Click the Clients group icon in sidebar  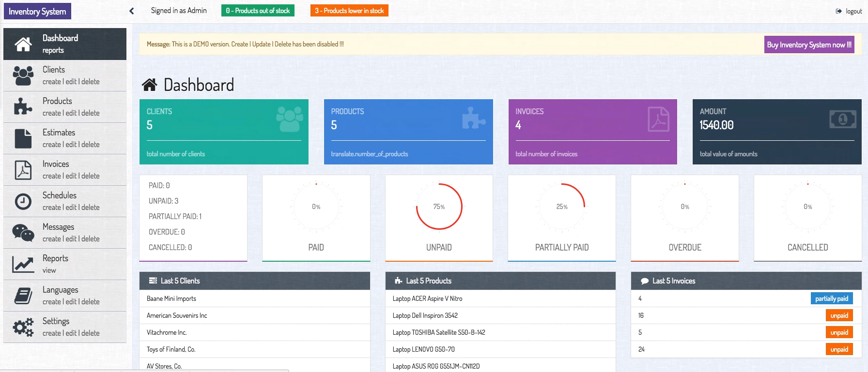click(23, 75)
